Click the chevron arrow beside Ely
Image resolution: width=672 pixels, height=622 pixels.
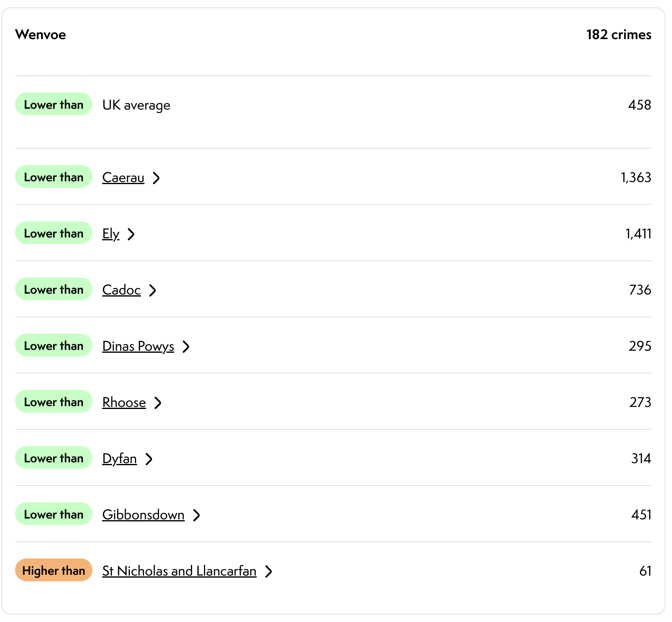[131, 234]
